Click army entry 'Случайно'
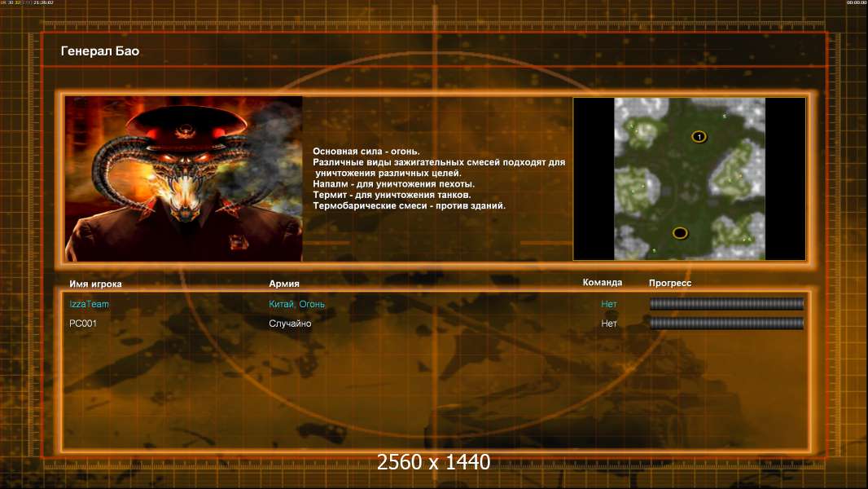The image size is (868, 489). [290, 324]
